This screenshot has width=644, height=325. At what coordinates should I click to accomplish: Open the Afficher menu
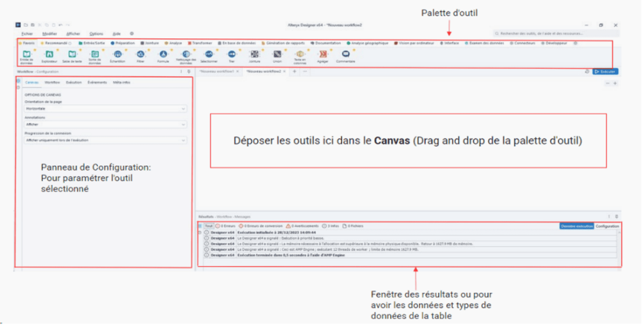(x=73, y=34)
